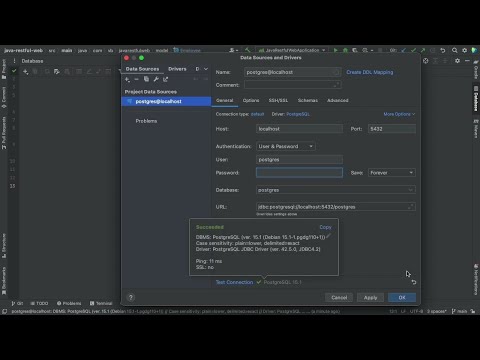
Task: Make global export arrow icon in dialog
Action: [x=166, y=79]
